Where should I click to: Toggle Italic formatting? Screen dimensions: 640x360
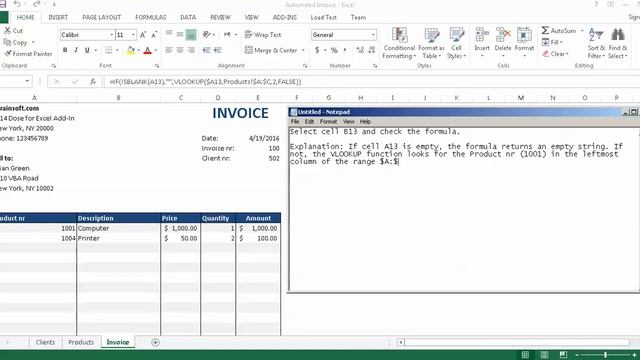[76, 50]
